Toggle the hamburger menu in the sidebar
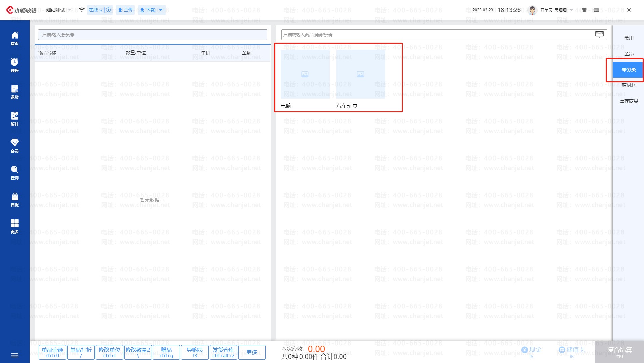644x363 pixels. [x=15, y=355]
